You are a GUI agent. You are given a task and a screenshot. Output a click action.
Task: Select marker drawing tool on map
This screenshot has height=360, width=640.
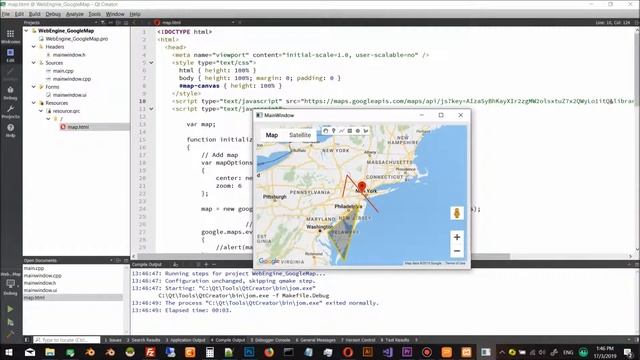333,131
